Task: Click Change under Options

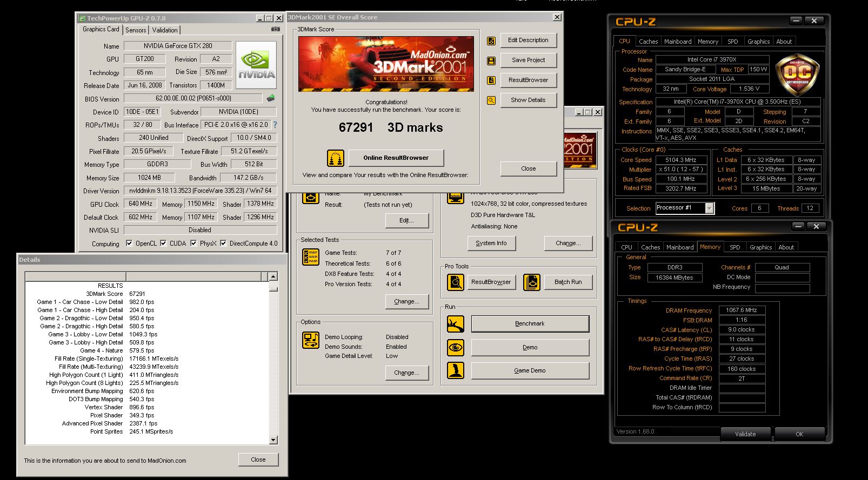Action: [406, 373]
